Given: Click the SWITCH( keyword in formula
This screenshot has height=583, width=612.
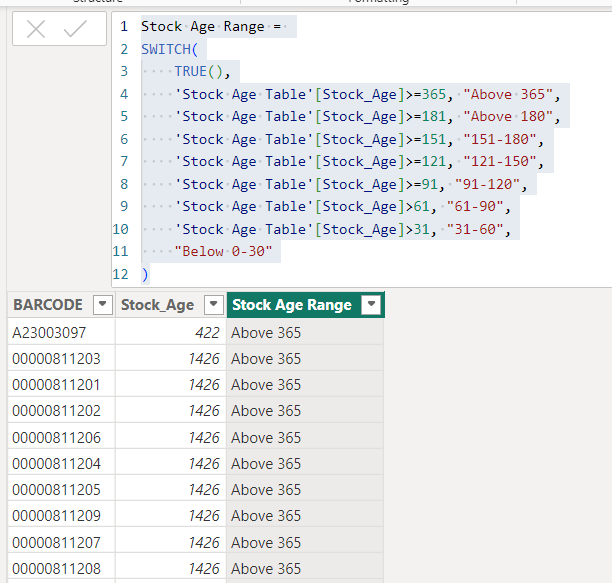Looking at the screenshot, I should (x=170, y=49).
